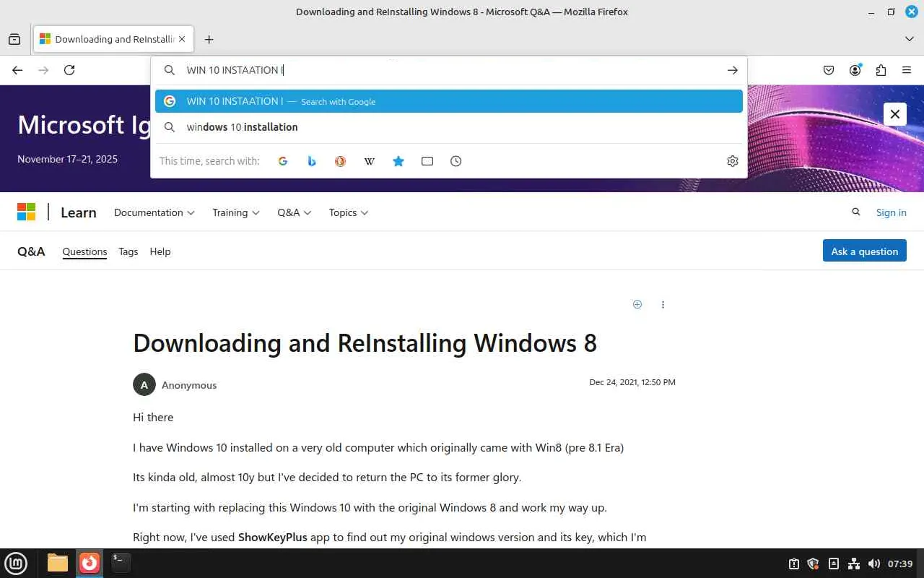The height and width of the screenshot is (578, 924).
Task: Switch to the Tags tab
Action: 128,251
